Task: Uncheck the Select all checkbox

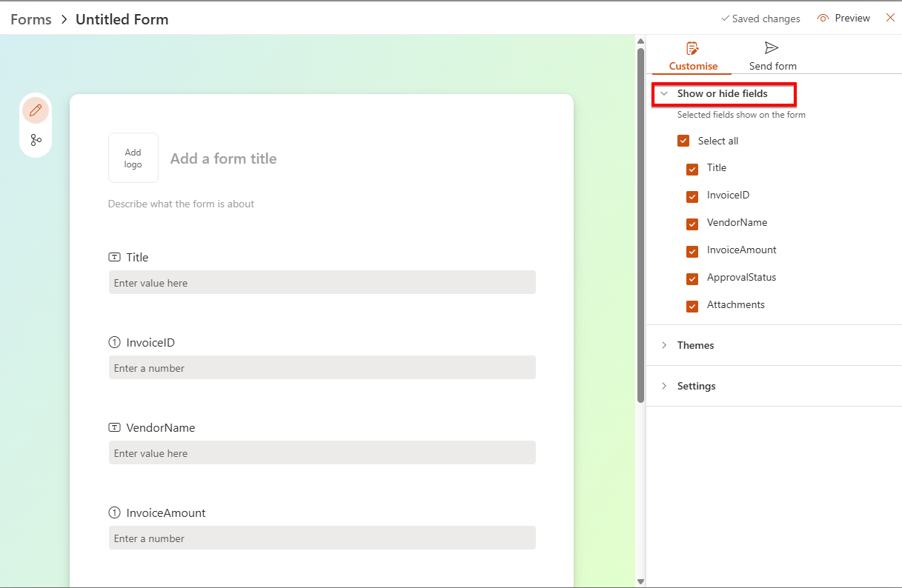Action: [x=683, y=141]
